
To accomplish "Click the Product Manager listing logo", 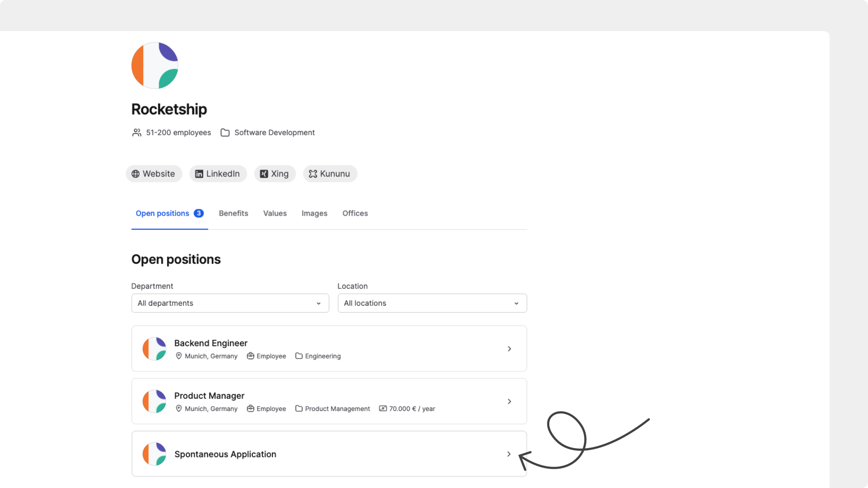I will pos(154,401).
